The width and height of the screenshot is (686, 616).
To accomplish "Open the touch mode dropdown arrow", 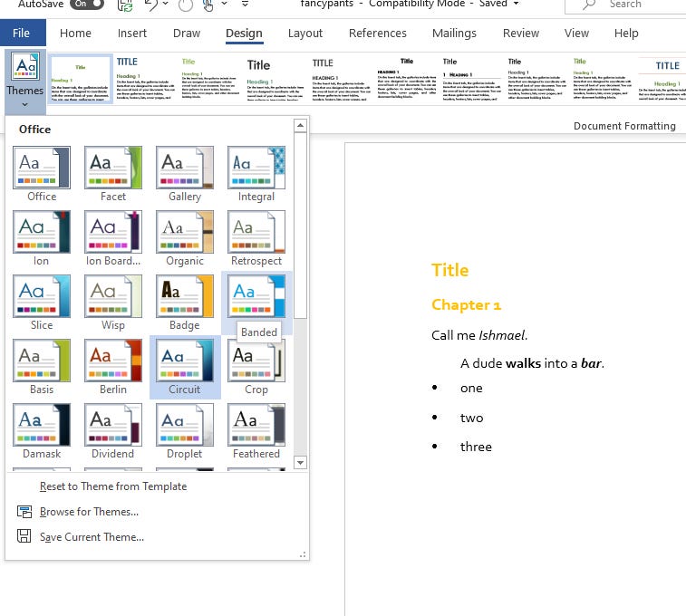I will (x=224, y=4).
